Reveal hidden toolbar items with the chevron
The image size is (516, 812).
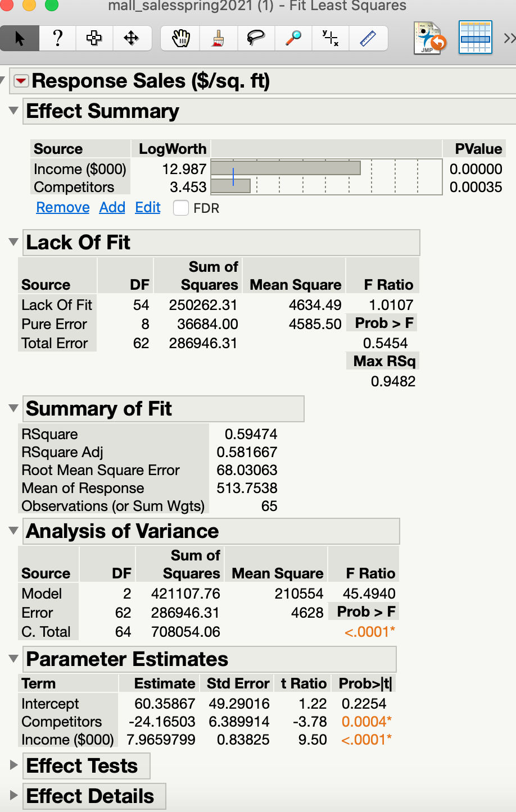tap(509, 38)
